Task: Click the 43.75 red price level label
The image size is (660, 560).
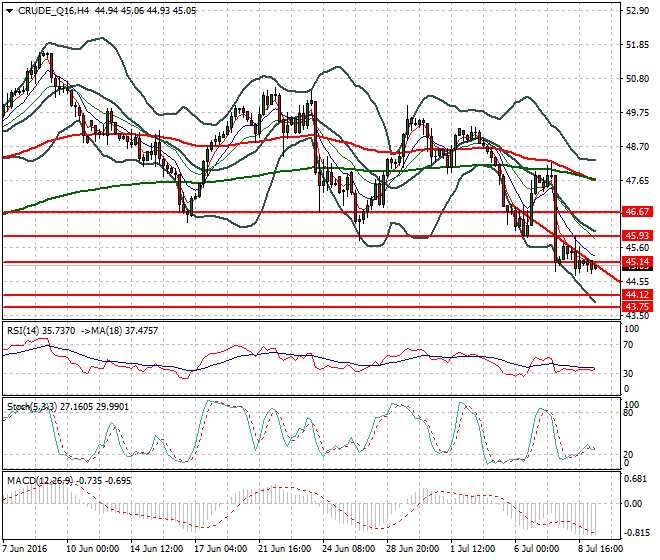Action: [x=637, y=307]
